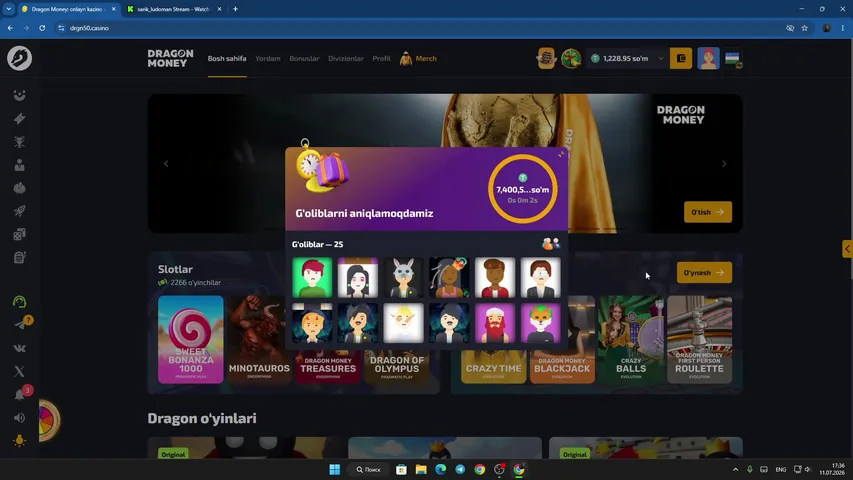Open Dragon Money First Person Roulette
Viewport: 853px width, 480px height.
[x=700, y=340]
